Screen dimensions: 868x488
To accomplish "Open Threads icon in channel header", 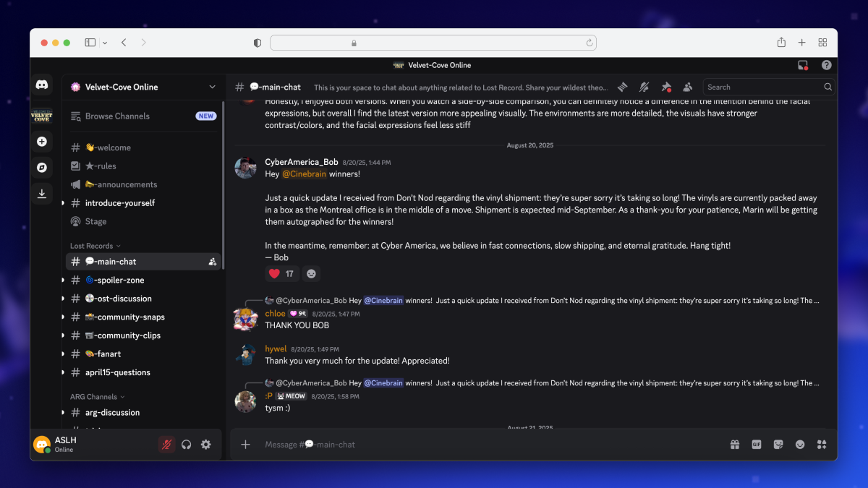I will 622,87.
